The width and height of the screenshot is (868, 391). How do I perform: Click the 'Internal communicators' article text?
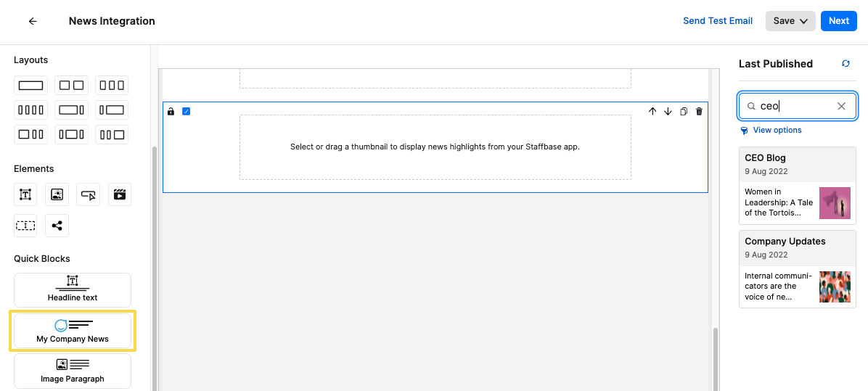point(778,286)
